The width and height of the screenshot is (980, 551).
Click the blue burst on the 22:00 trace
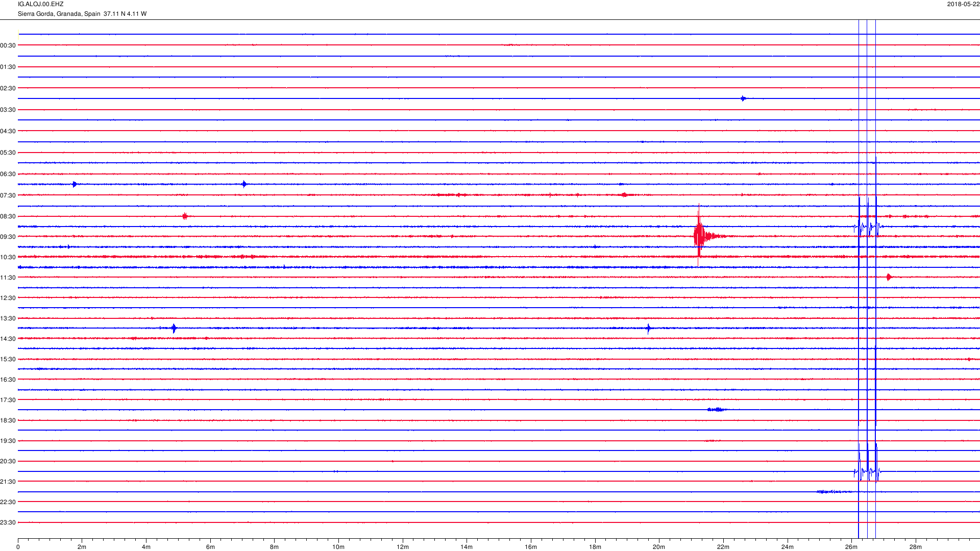(835, 492)
